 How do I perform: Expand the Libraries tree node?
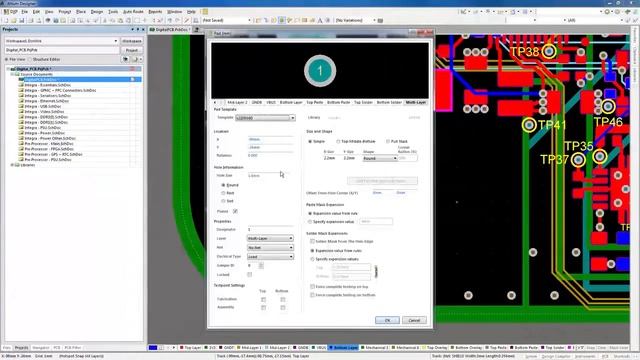pos(12,165)
